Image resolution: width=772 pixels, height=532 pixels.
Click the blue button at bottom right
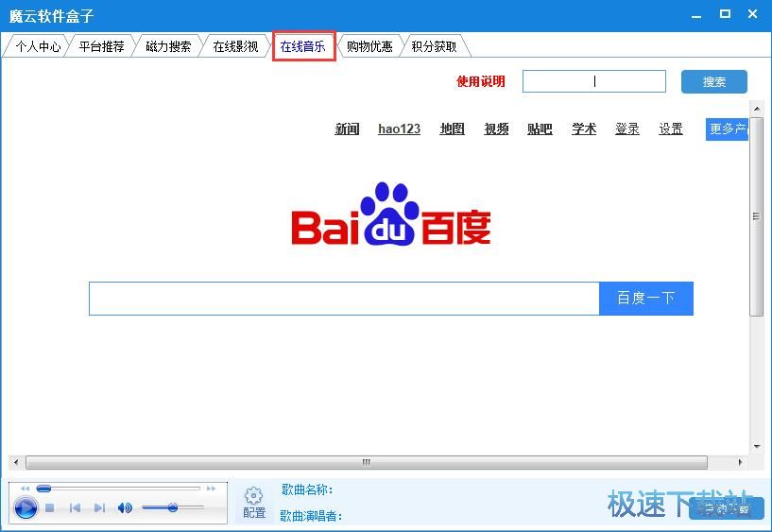point(727,508)
